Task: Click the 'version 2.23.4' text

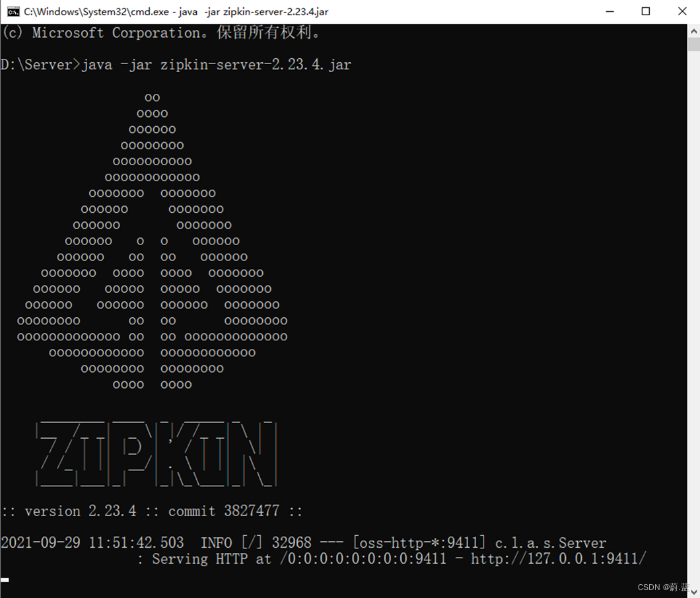Action: (x=81, y=511)
